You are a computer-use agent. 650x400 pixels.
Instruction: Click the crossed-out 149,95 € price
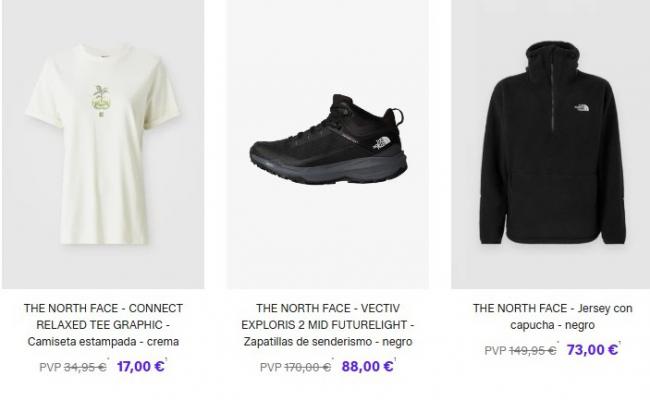pyautogui.click(x=532, y=351)
